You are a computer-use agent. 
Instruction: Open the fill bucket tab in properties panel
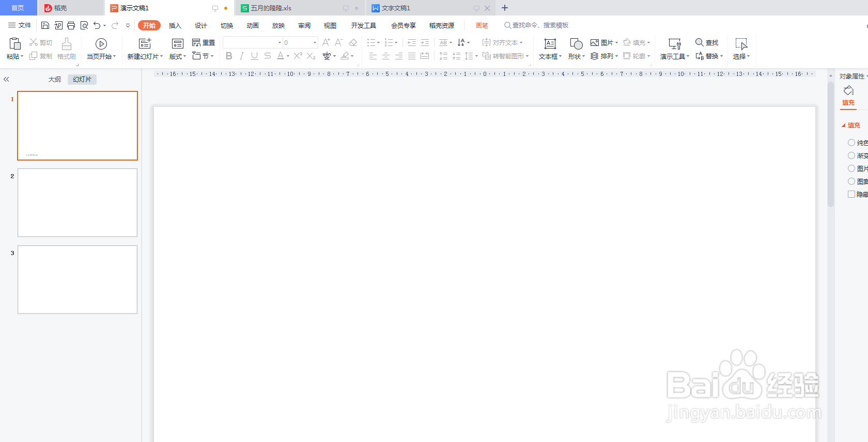(x=848, y=96)
